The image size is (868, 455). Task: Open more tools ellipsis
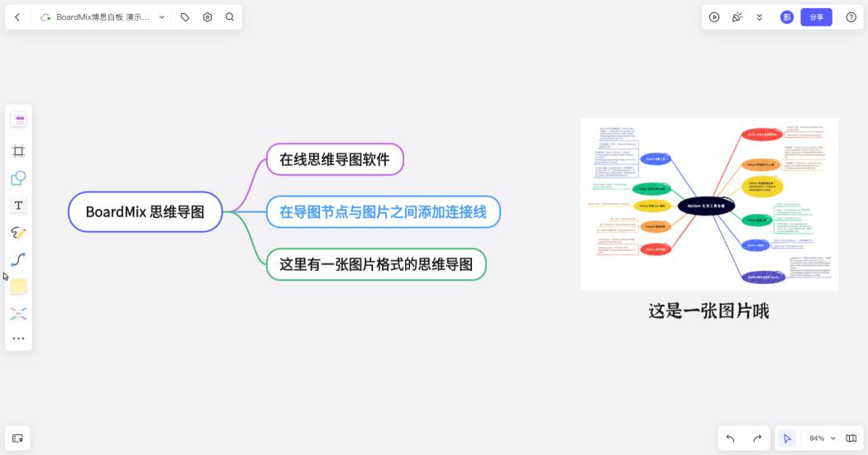(18, 339)
